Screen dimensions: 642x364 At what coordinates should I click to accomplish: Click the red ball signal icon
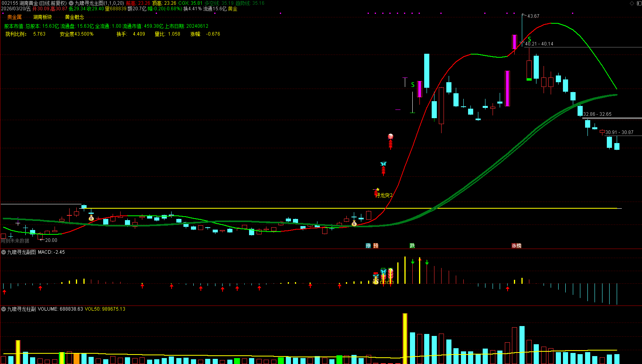point(391,136)
